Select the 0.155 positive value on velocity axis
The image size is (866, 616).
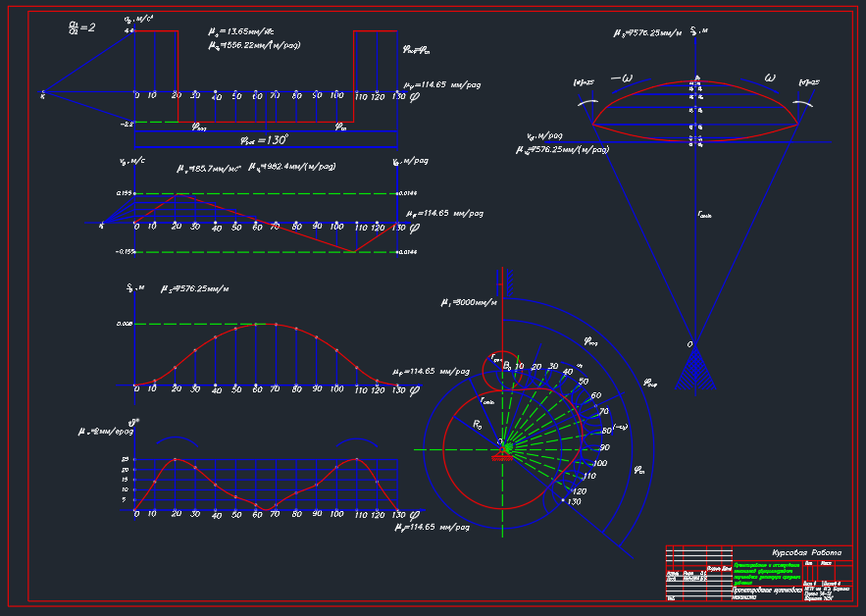[125, 193]
